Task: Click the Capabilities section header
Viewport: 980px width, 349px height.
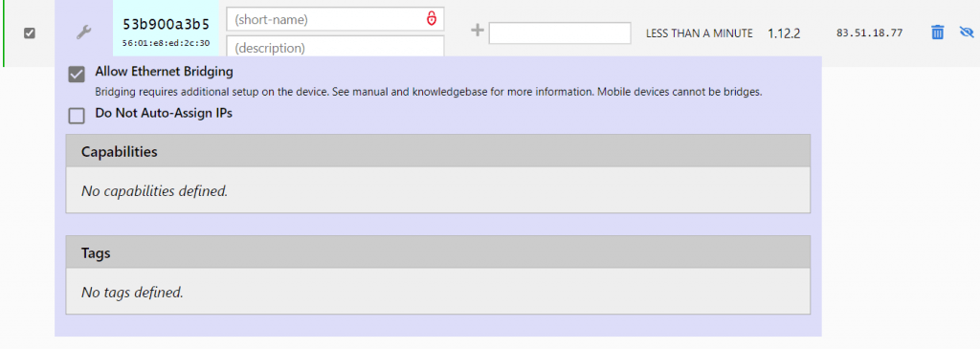Action: 438,151
